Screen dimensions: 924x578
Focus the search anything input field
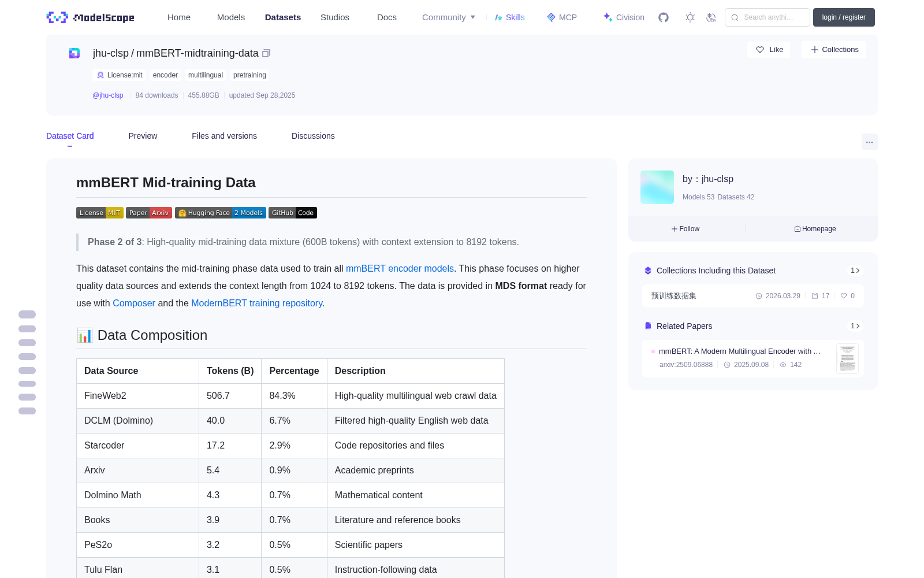click(767, 17)
